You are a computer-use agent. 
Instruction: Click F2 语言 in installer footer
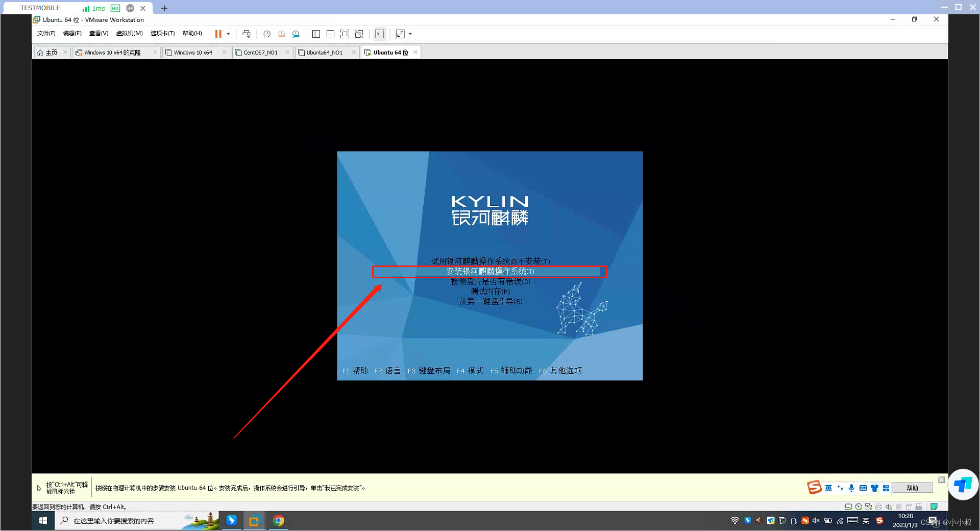click(x=387, y=371)
